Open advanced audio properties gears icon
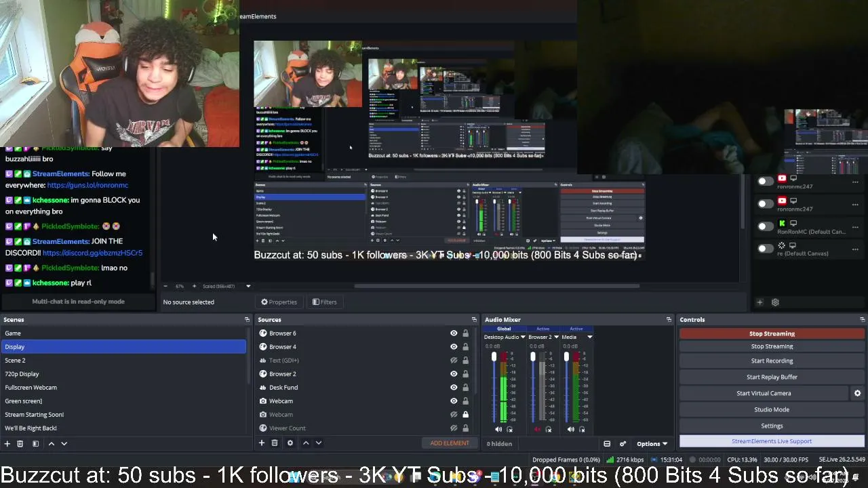Viewport: 868px width, 488px height. point(623,444)
